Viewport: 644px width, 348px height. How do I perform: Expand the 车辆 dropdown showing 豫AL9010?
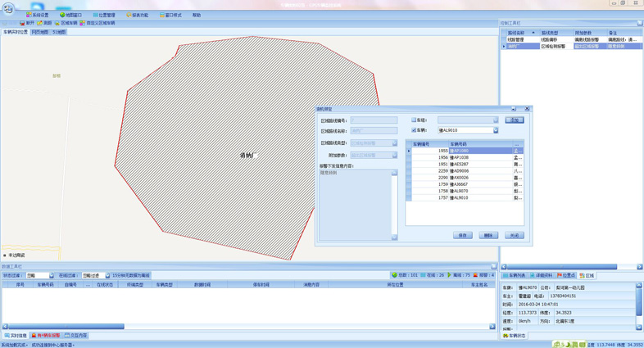(x=495, y=130)
